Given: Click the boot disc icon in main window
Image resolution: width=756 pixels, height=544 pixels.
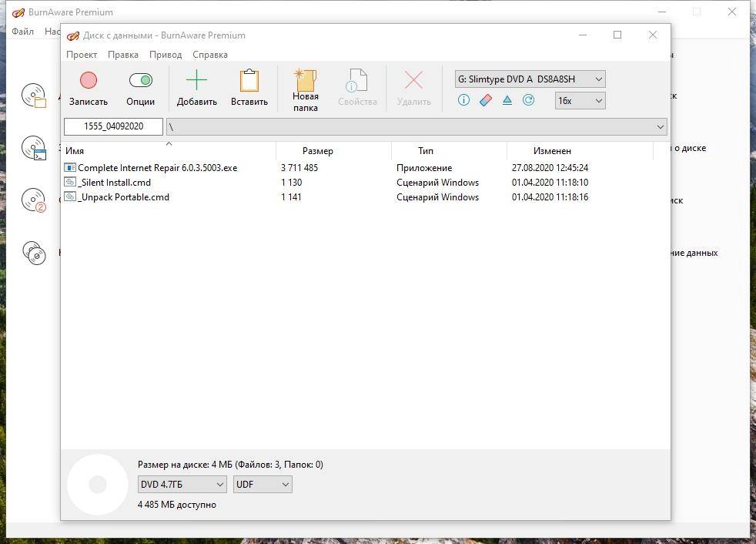Looking at the screenshot, I should point(34,148).
